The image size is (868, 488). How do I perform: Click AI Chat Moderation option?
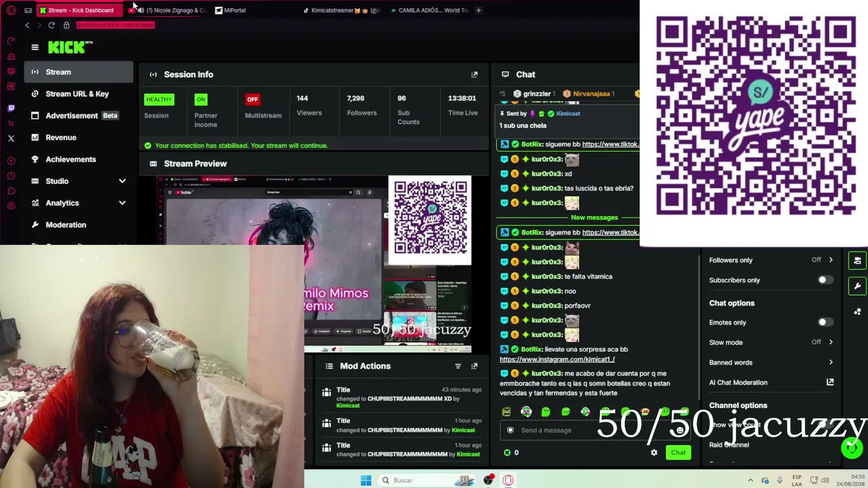click(738, 382)
